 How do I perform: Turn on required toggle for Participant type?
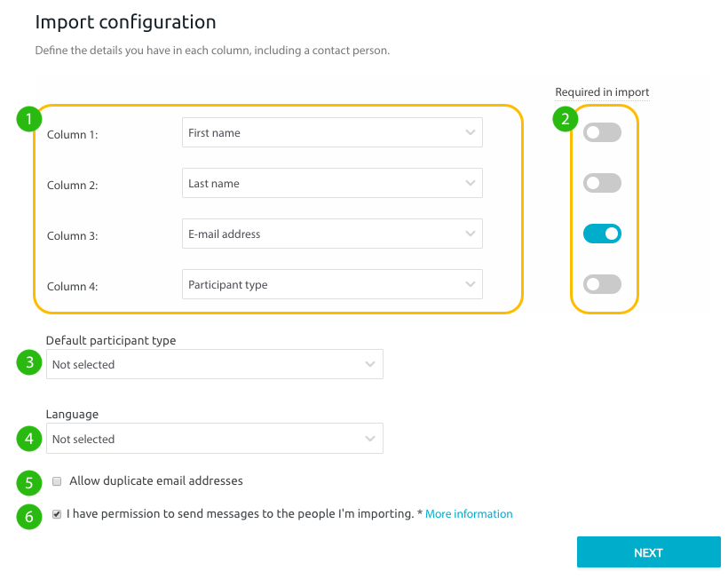[x=602, y=283]
